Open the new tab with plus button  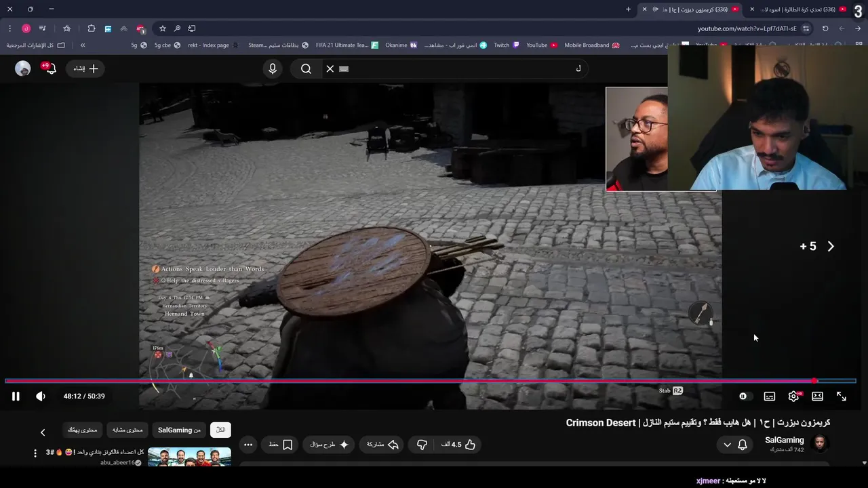[x=628, y=9]
